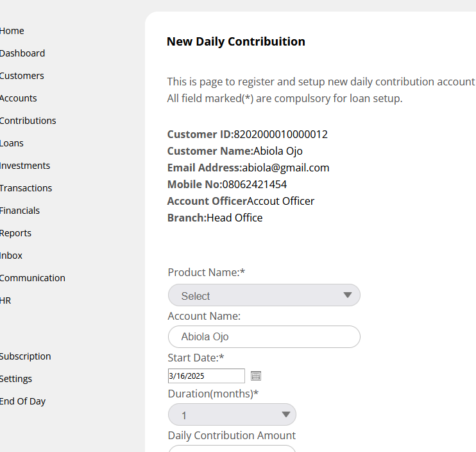Go to the Subscription page

[x=26, y=356]
